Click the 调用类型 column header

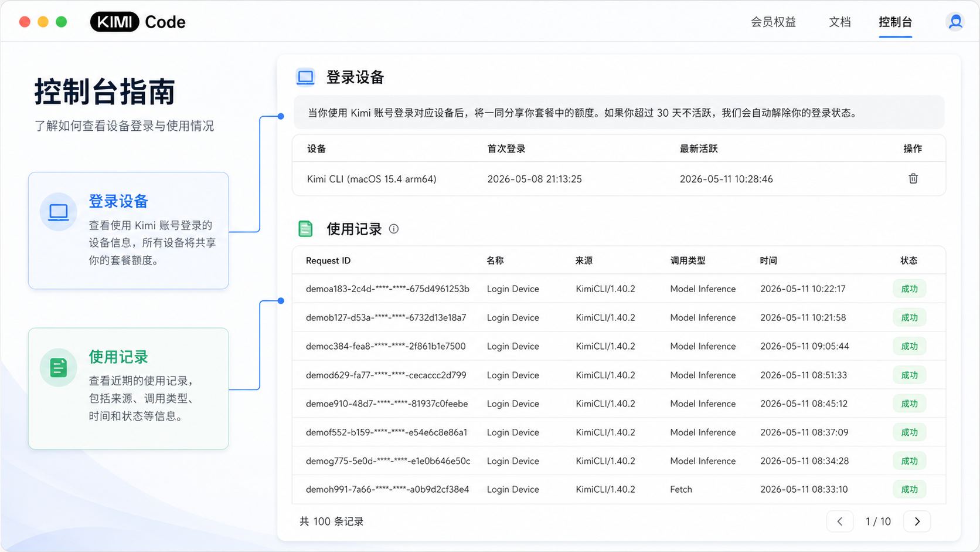click(688, 260)
